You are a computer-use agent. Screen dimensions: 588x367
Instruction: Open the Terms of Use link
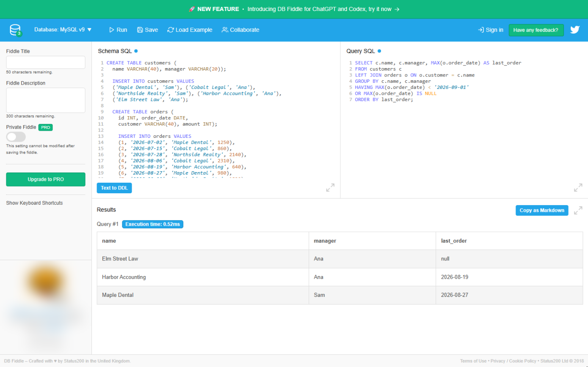473,361
